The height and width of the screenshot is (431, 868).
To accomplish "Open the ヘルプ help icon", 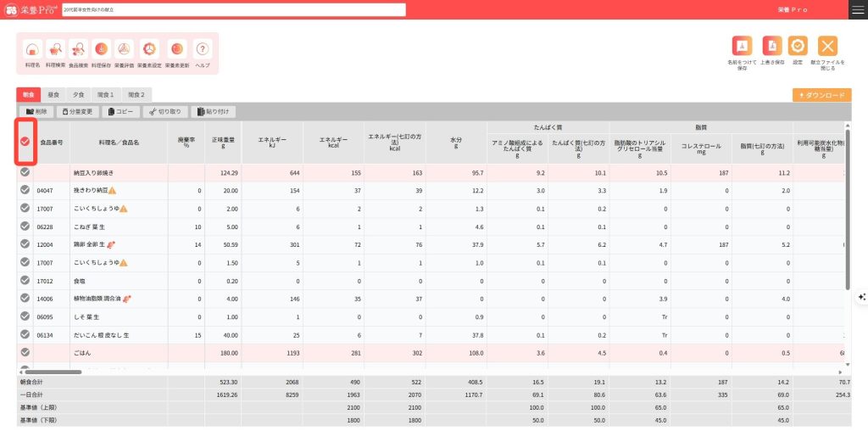I will 203,49.
